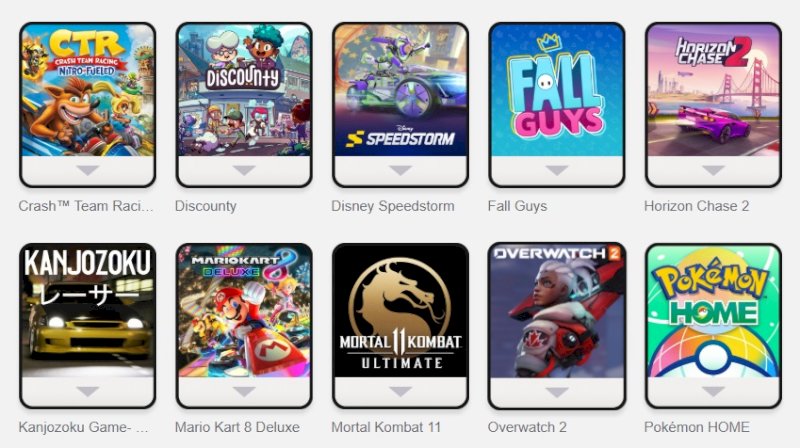The image size is (800, 448).
Task: Expand the dropdown arrow beneath Discounty
Action: [x=244, y=170]
